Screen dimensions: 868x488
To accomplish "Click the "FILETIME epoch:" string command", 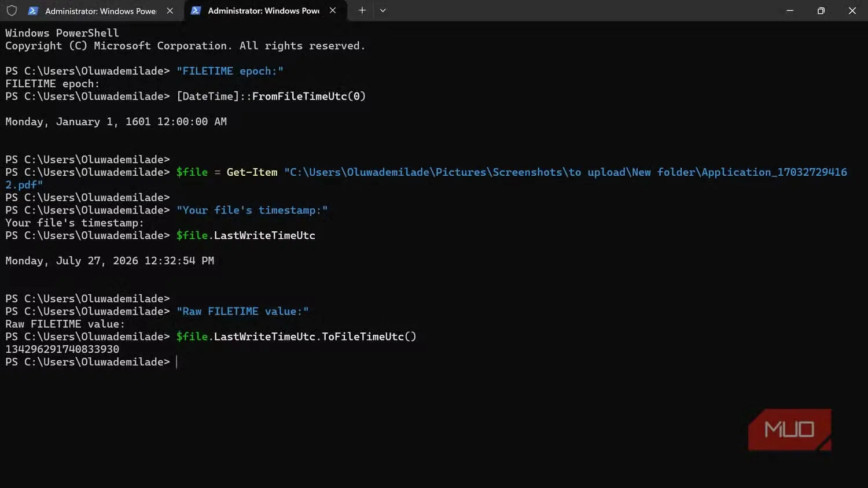I will pos(230,71).
